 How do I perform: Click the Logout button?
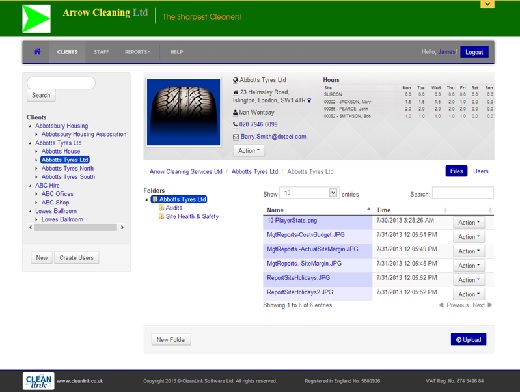(x=474, y=52)
